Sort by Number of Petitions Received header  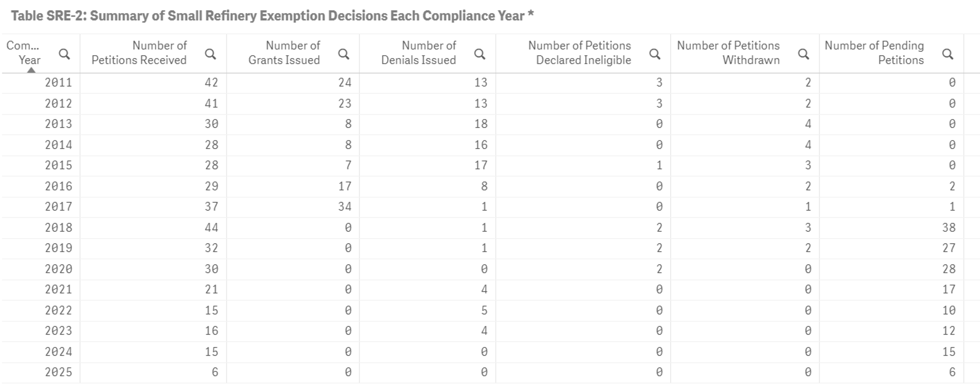click(139, 53)
